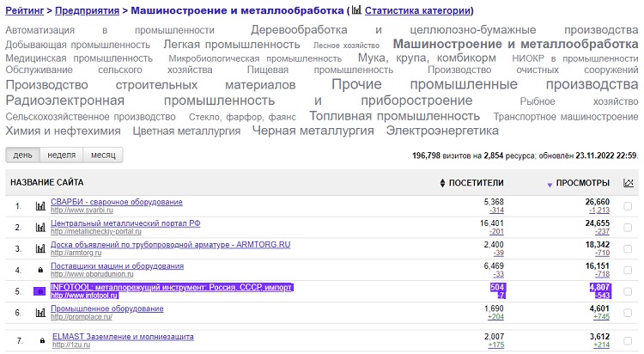Sort by ПОСЕТИТЕЛИ using sort arrows
Screen dimensions: 644x354
click(x=442, y=183)
